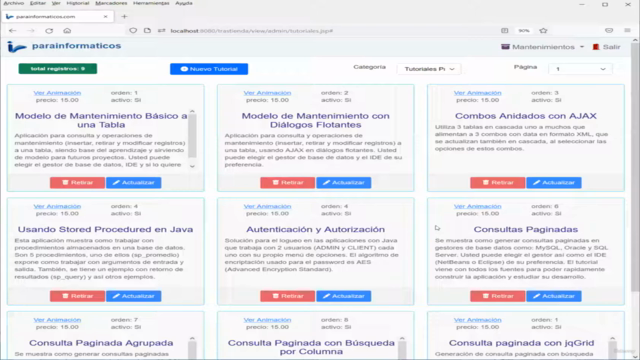
Task: Open the Categoría dropdown
Action: (x=429, y=69)
